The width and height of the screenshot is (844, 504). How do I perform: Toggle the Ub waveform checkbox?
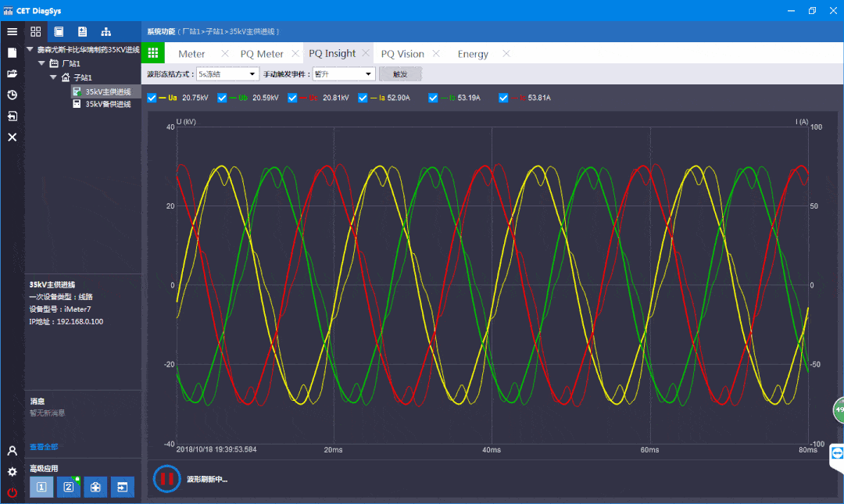point(222,98)
